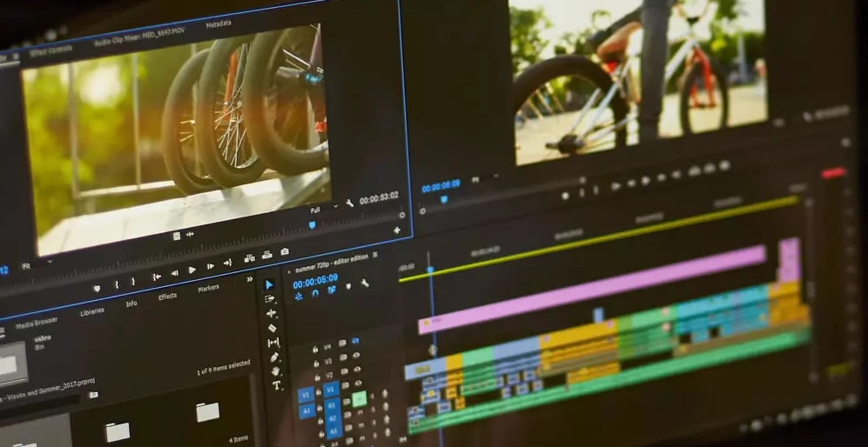
Task: Open the Libraries tab
Action: [x=92, y=311]
